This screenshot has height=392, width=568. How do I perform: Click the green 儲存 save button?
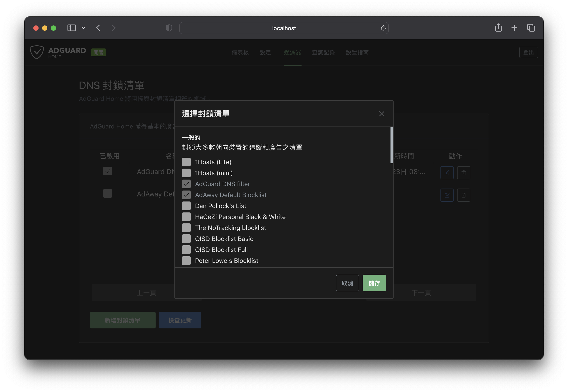[x=374, y=283]
